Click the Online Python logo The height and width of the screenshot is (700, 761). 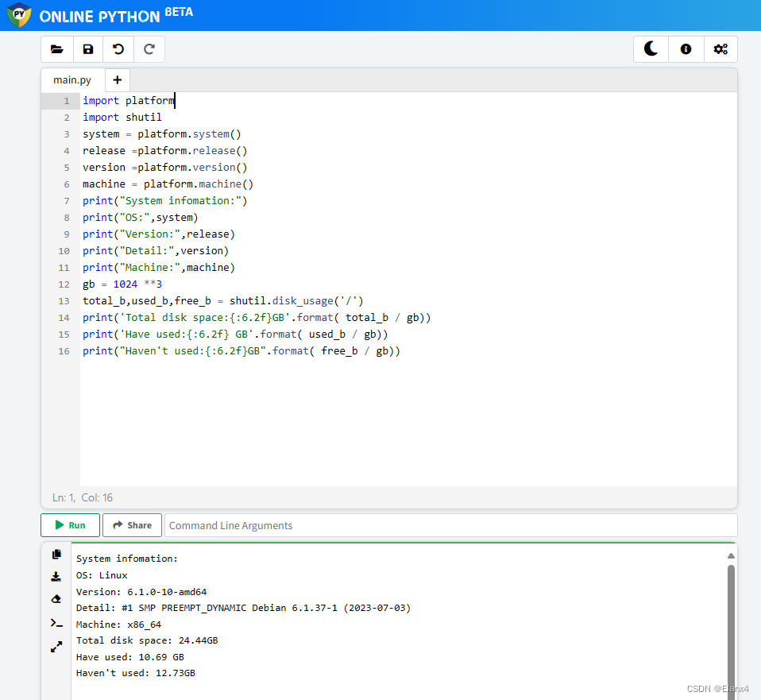pyautogui.click(x=19, y=14)
